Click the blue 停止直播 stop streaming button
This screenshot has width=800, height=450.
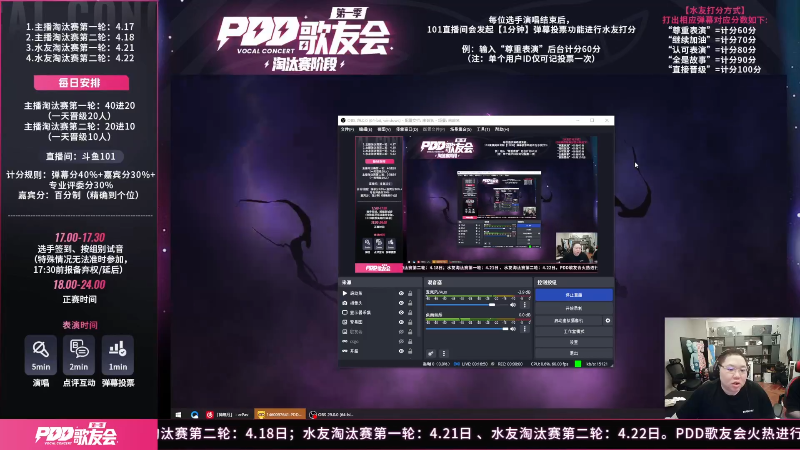coord(574,295)
